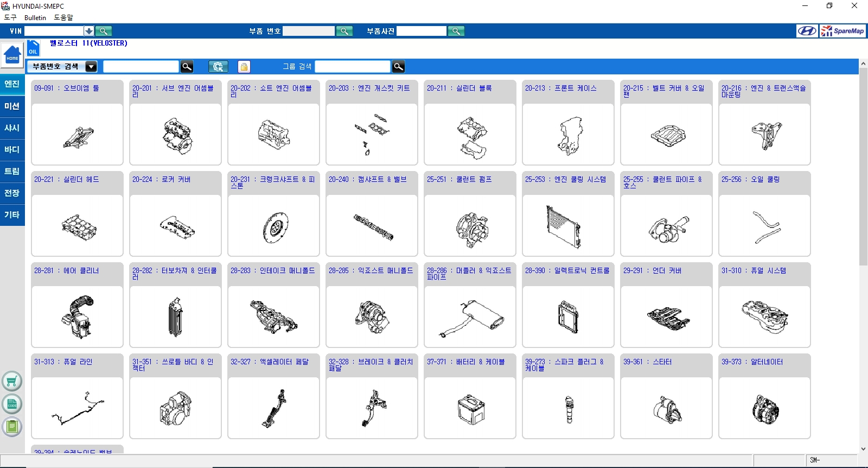The width and height of the screenshot is (868, 468).
Task: Open group 25-251 쿨런트 펌프
Action: point(470,214)
